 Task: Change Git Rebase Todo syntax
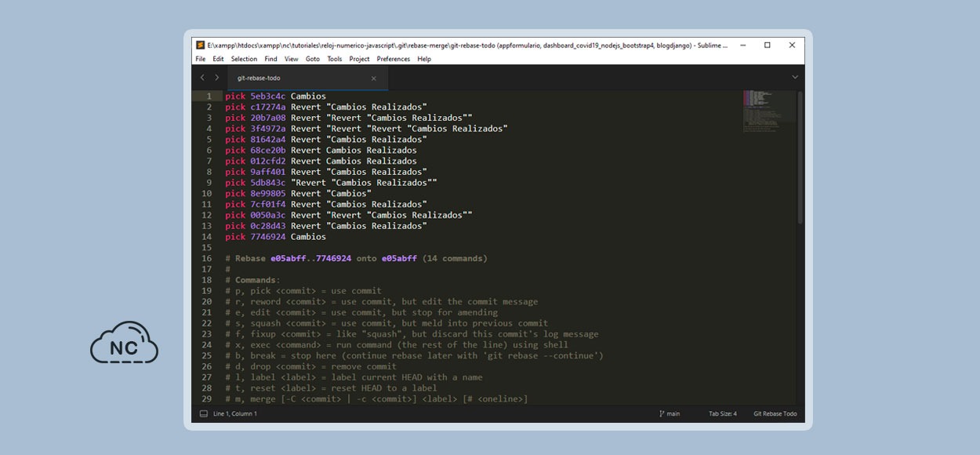[x=775, y=413]
